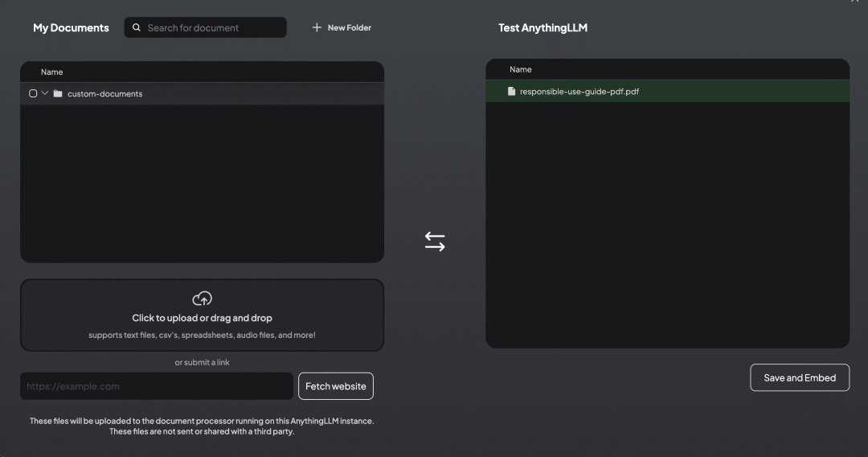This screenshot has width=868, height=457.
Task: Focus the Search for document field
Action: (206, 27)
